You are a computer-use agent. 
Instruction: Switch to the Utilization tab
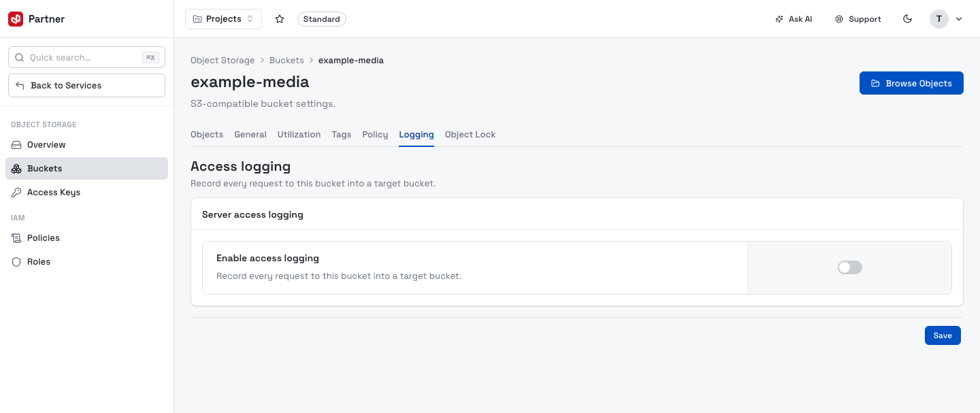[299, 135]
